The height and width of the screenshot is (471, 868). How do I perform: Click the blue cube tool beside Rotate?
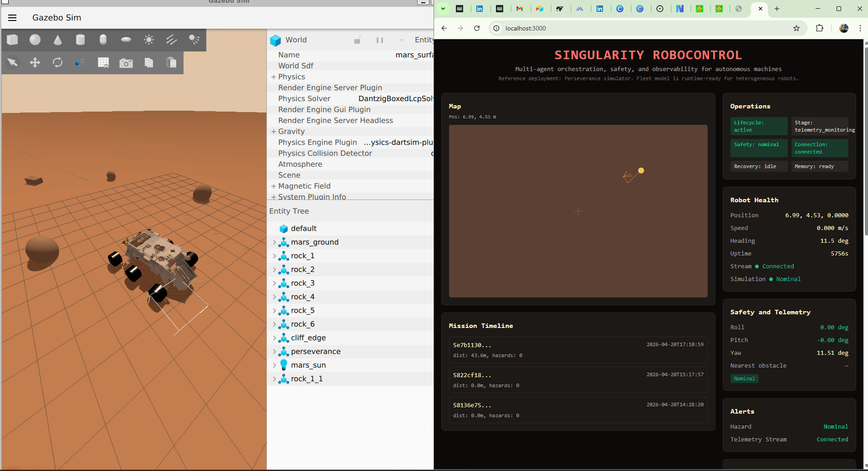click(x=81, y=62)
